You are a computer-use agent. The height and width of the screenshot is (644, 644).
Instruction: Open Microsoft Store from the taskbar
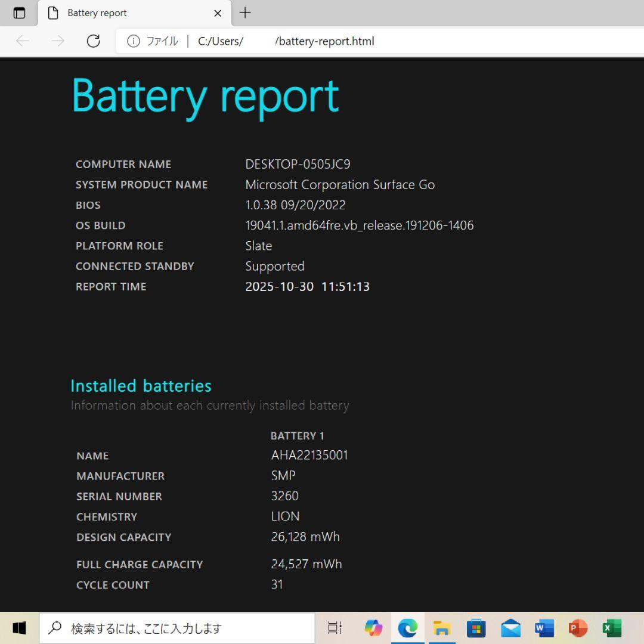(x=476, y=628)
